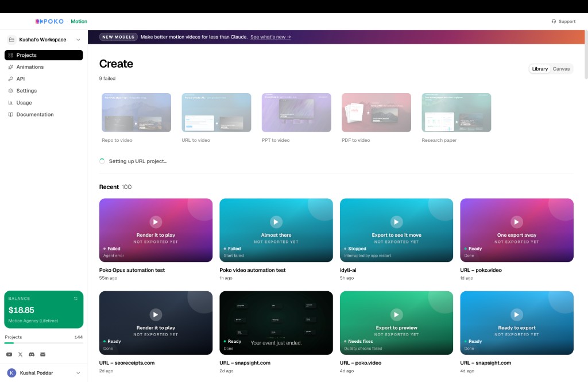Image resolution: width=588 pixels, height=382 pixels.
Task: Click the POKO logo icon
Action: pos(39,21)
